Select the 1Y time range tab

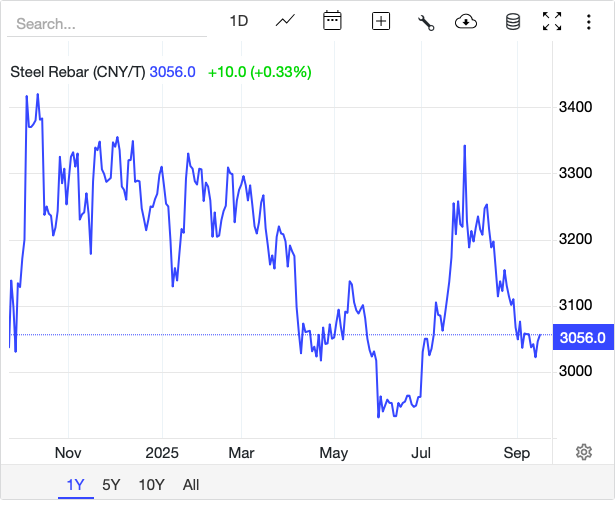pyautogui.click(x=76, y=485)
